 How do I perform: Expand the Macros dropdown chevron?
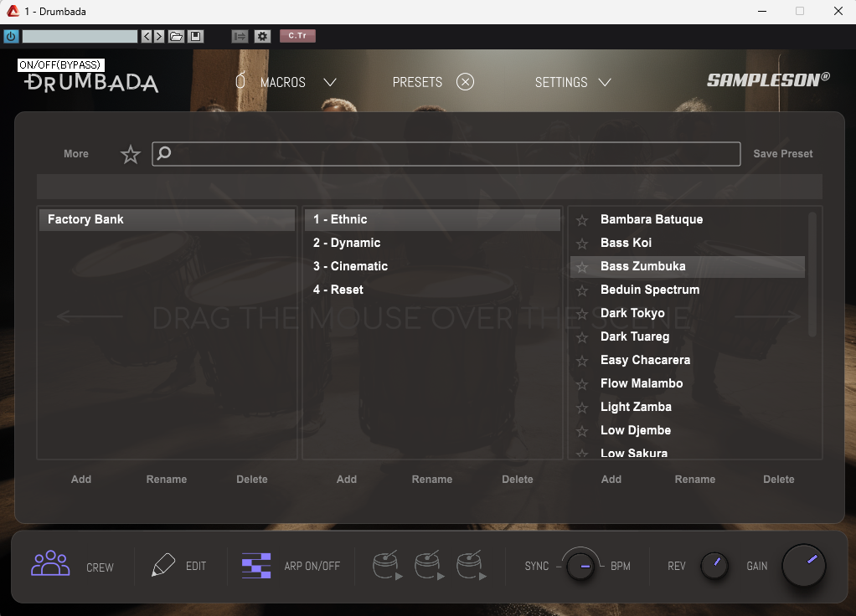(330, 82)
